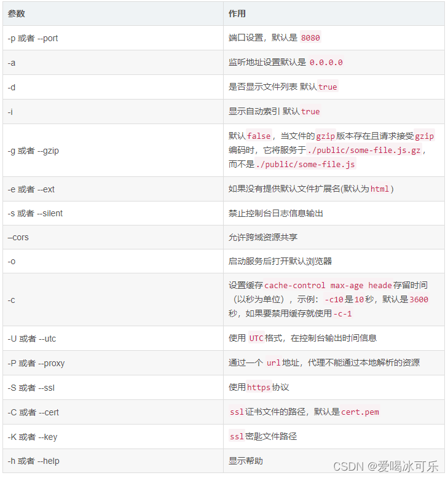Select the '-h 或者 --help' parameter cell
The image size is (448, 478).
pyautogui.click(x=113, y=461)
